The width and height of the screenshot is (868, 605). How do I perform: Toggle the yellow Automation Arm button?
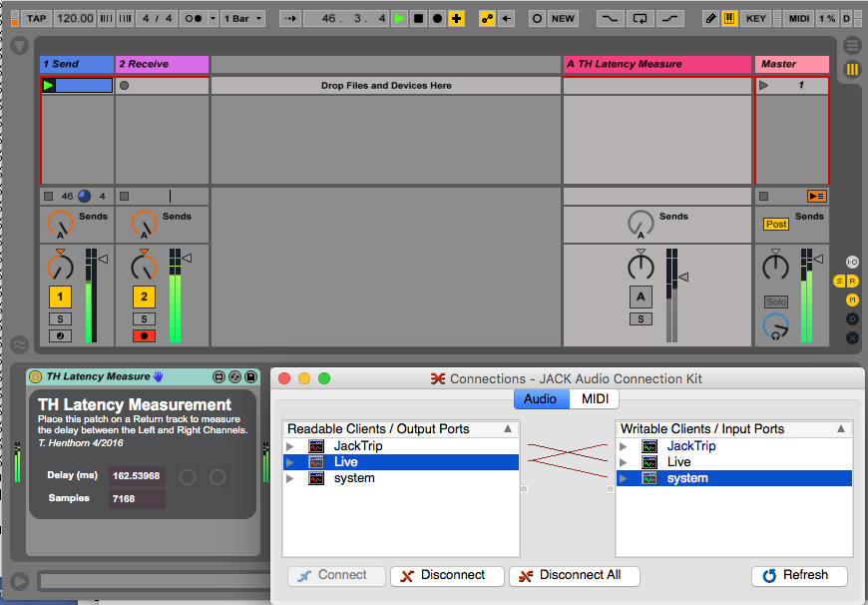tap(487, 19)
